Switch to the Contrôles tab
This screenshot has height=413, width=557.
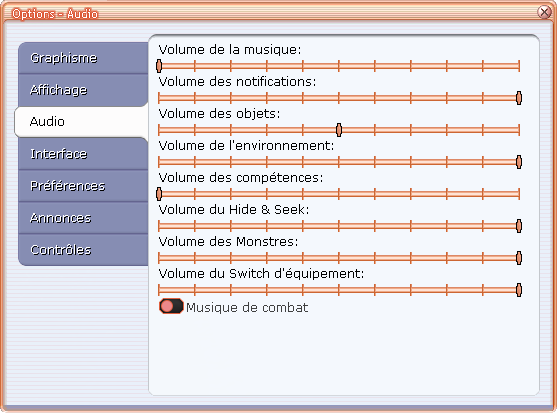pyautogui.click(x=83, y=250)
